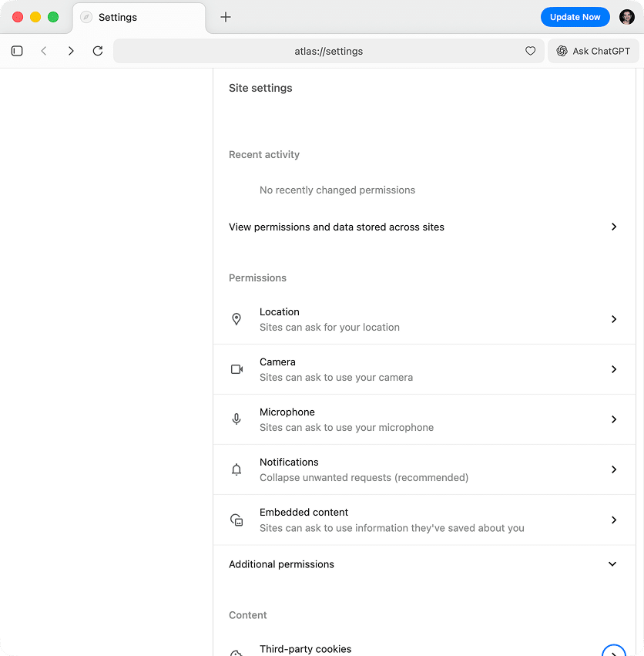Image resolution: width=644 pixels, height=656 pixels.
Task: Reload the Settings page
Action: (98, 51)
